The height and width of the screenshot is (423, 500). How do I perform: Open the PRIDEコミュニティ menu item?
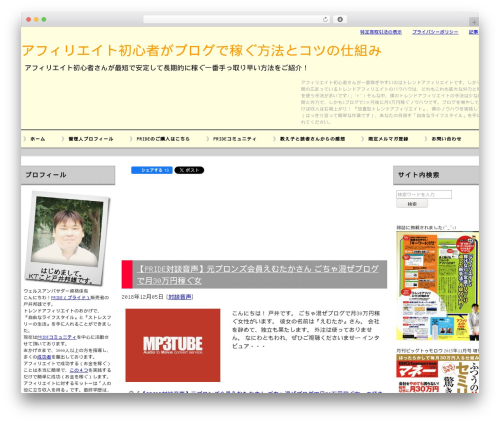click(x=235, y=139)
